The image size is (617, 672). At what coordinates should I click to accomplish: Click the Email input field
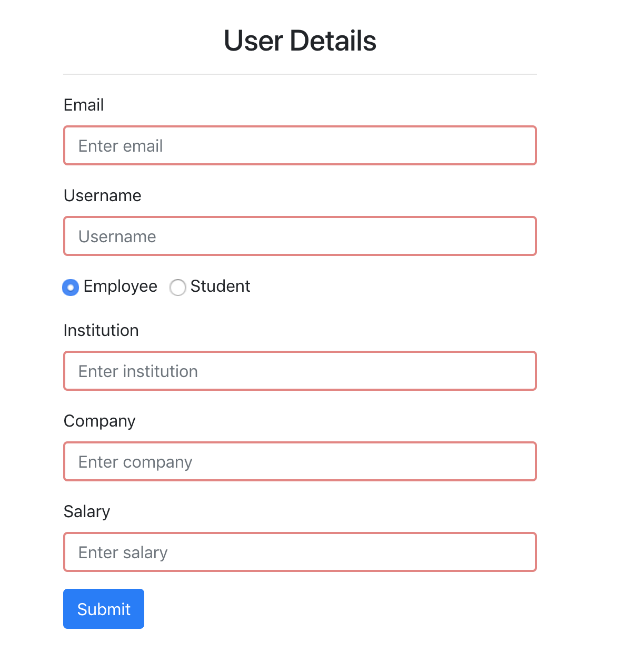(x=300, y=145)
